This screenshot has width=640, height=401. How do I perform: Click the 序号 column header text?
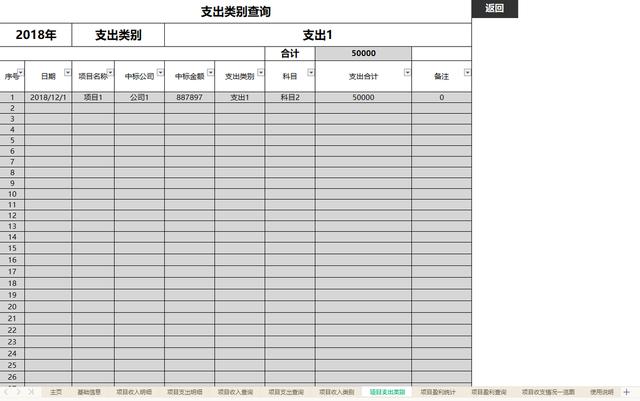pos(12,76)
